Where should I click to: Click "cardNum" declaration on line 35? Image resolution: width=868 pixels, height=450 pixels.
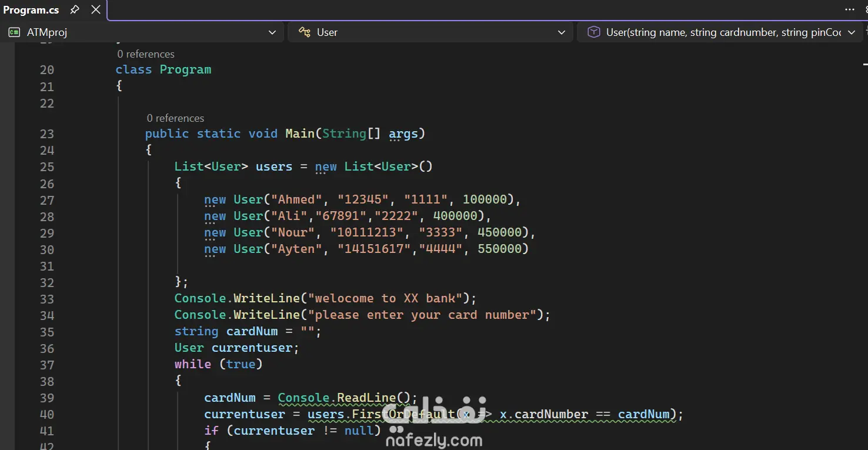click(252, 331)
